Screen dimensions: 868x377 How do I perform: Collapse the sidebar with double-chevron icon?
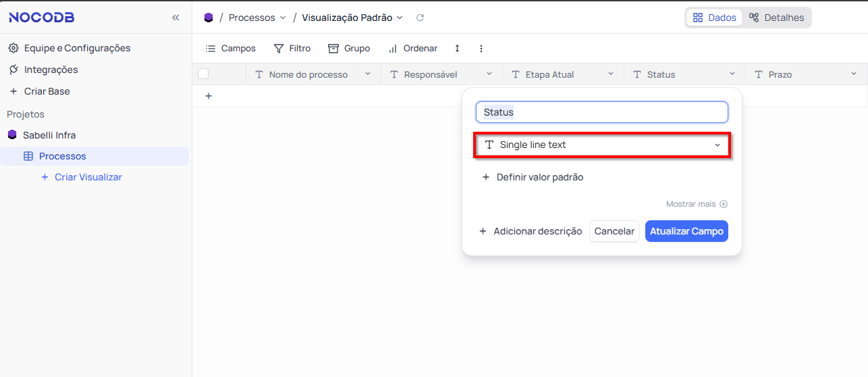pyautogui.click(x=175, y=18)
